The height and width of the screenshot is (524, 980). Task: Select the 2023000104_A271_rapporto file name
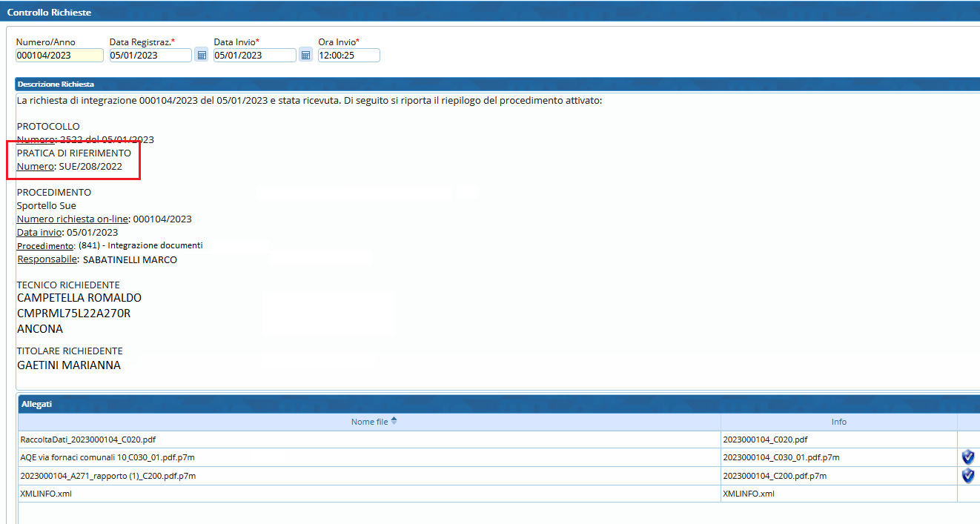coord(107,476)
